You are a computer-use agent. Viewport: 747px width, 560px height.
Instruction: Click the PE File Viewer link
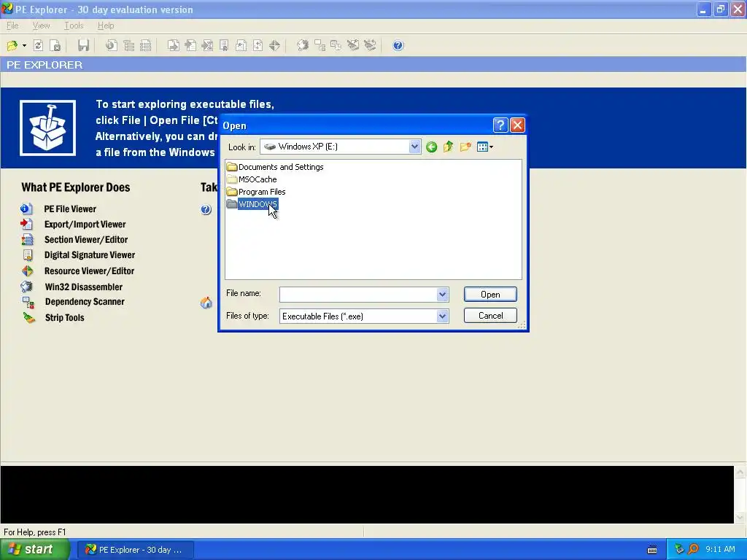coord(70,209)
